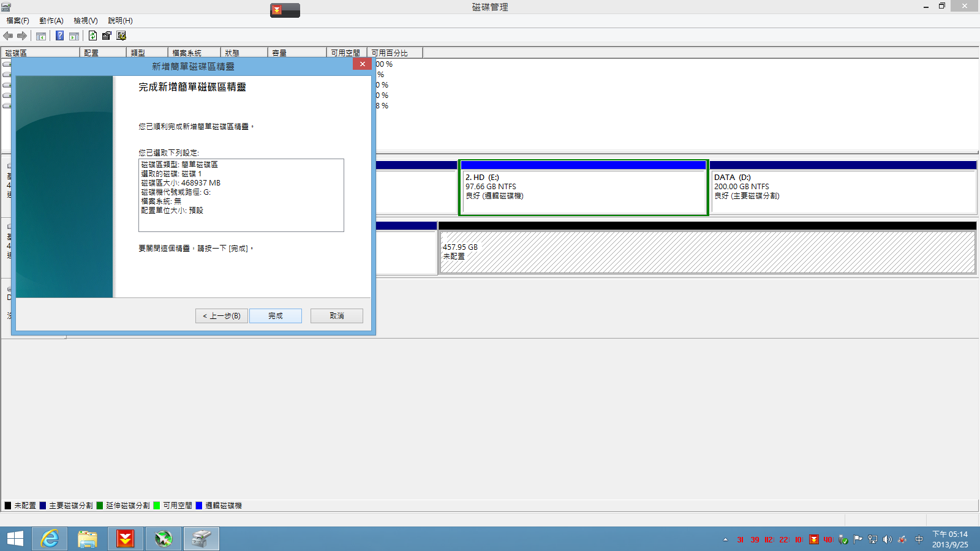980x551 pixels.
Task: Click 檔案系統: 無 settings line
Action: (161, 201)
